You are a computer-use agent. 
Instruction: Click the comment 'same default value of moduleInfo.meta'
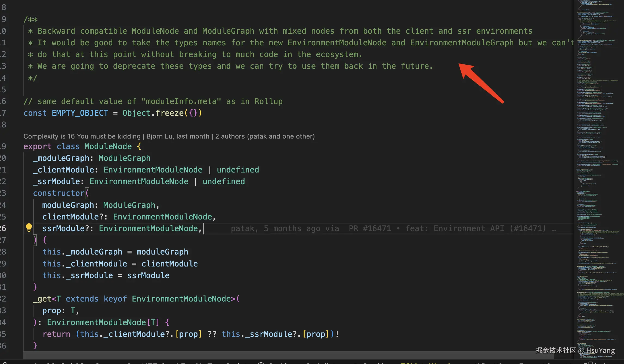point(153,101)
